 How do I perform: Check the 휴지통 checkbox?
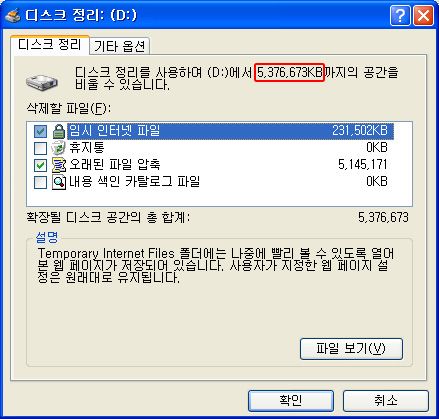pyautogui.click(x=40, y=148)
